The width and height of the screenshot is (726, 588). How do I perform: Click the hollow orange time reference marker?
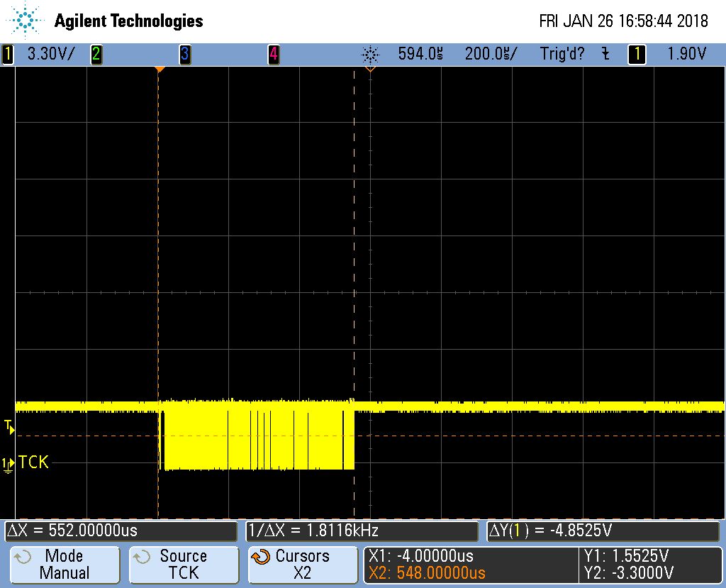(x=370, y=69)
